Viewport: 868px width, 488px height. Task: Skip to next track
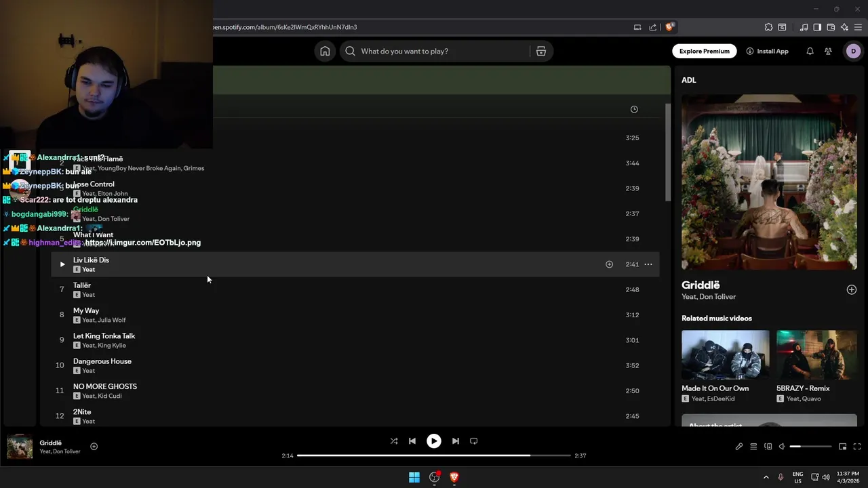pos(456,441)
